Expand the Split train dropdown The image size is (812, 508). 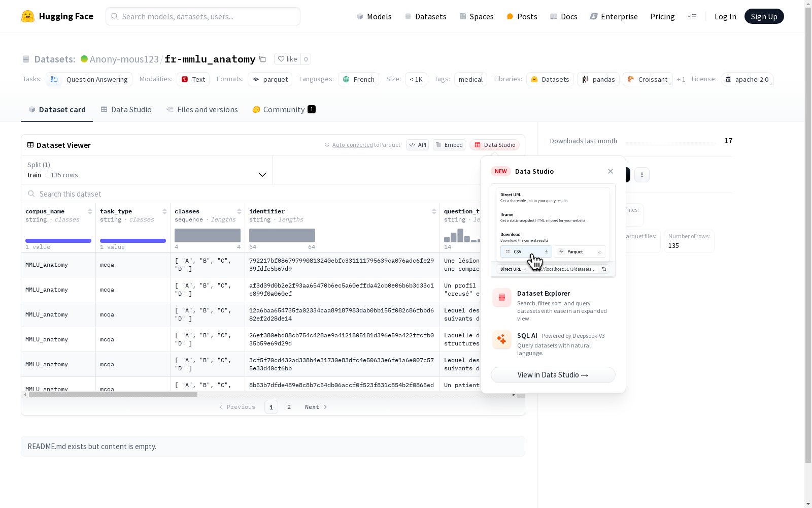click(147, 170)
